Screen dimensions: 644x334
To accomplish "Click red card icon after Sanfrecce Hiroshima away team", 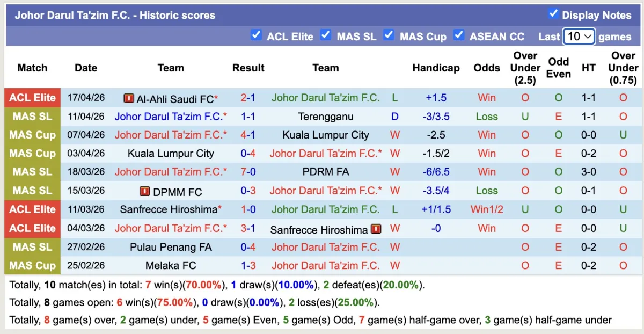I will tap(376, 229).
